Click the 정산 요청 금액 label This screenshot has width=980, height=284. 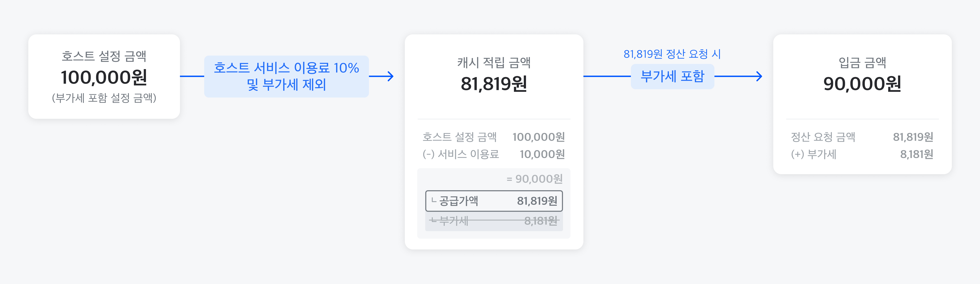click(x=823, y=137)
